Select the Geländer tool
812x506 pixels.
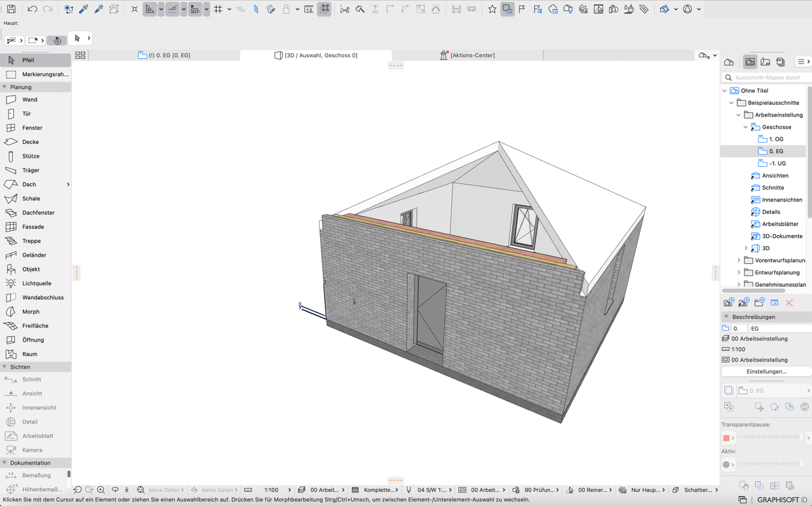tap(35, 255)
